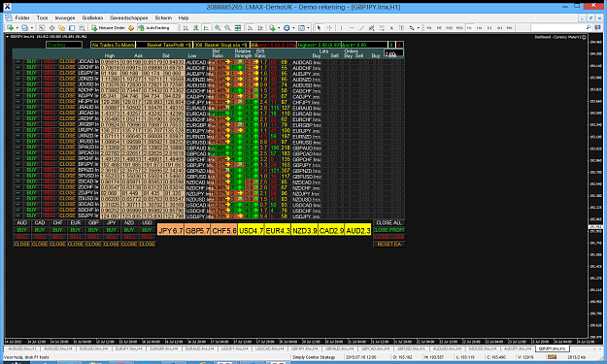The image size is (607, 364).
Task: Select the Fibonacci retracement tool
Action: pyautogui.click(x=382, y=28)
